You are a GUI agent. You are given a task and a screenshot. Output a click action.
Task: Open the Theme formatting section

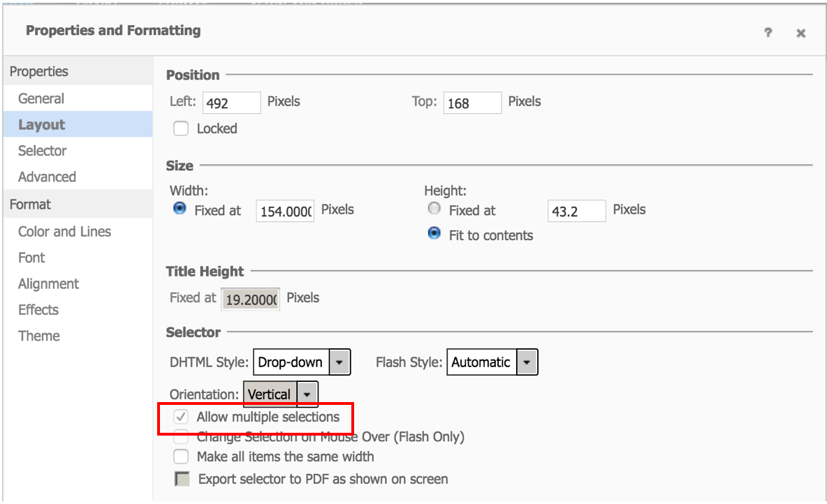(x=39, y=336)
